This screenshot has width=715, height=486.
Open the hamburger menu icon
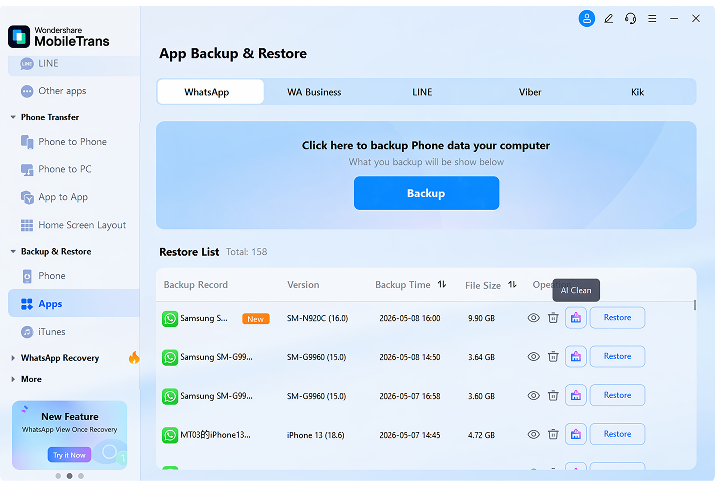[652, 19]
